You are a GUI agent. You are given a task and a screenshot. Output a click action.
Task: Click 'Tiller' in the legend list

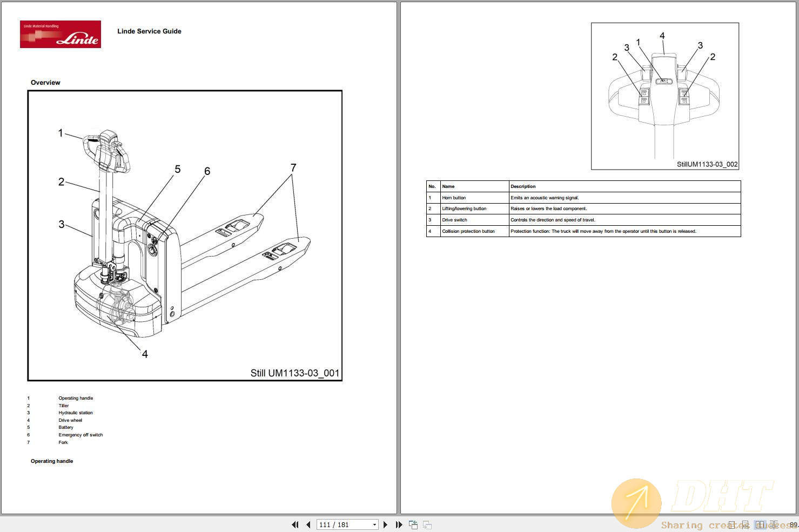(x=64, y=406)
